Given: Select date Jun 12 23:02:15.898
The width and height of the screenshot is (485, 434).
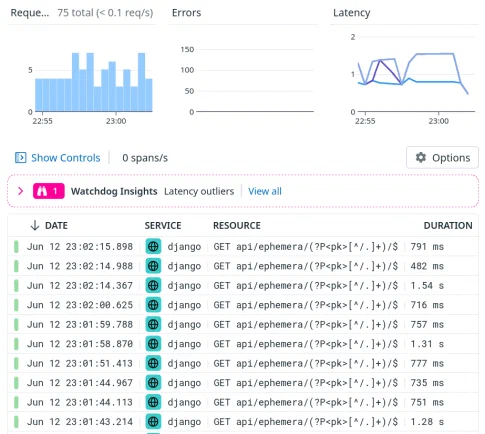Looking at the screenshot, I should (80, 247).
